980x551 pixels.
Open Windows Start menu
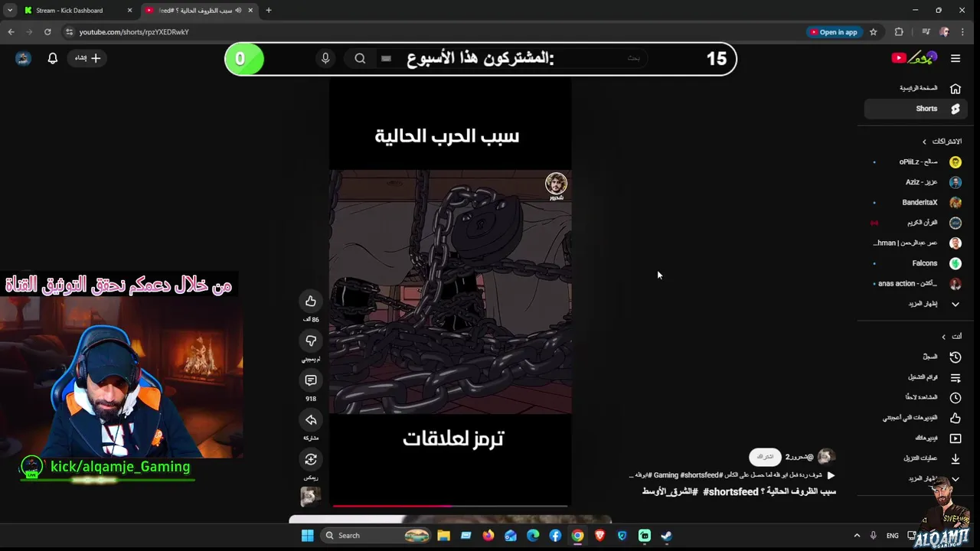click(307, 536)
